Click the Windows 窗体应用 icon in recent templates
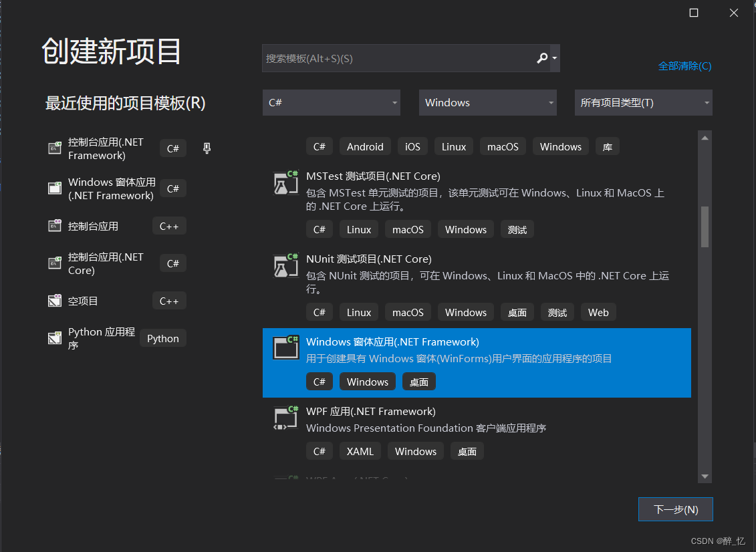The image size is (756, 552). [54, 188]
